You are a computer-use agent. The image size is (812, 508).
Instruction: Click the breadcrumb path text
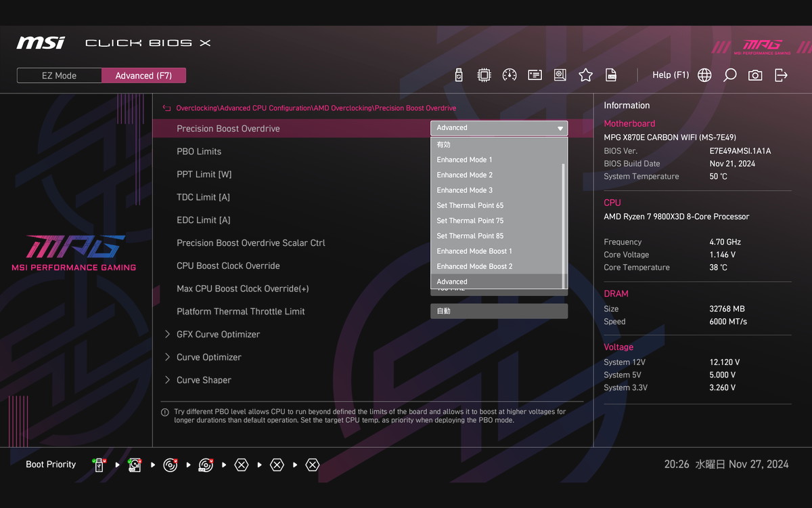(316, 108)
